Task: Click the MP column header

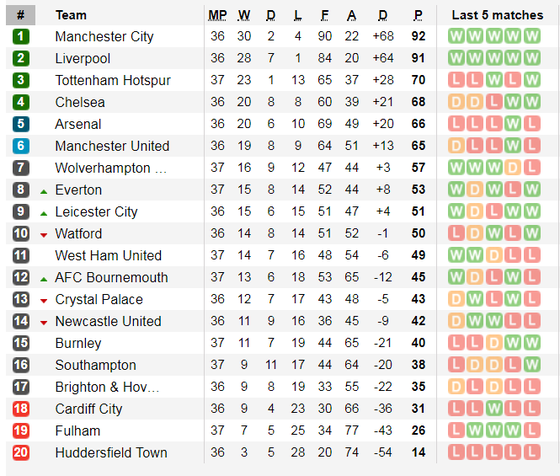Action: pos(218,15)
